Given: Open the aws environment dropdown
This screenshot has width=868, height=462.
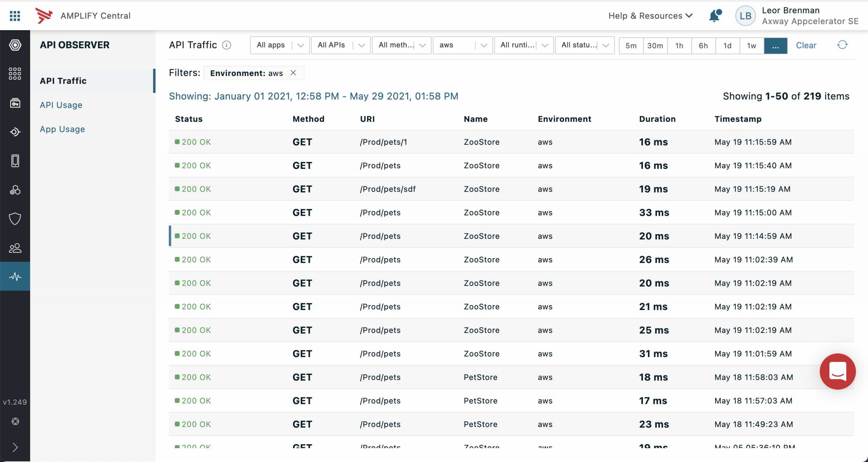Looking at the screenshot, I should tap(462, 45).
